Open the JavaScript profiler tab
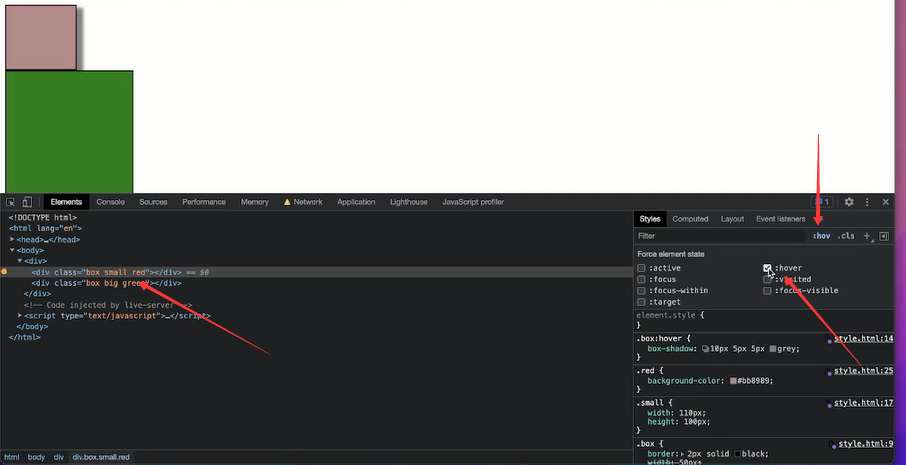 tap(473, 202)
